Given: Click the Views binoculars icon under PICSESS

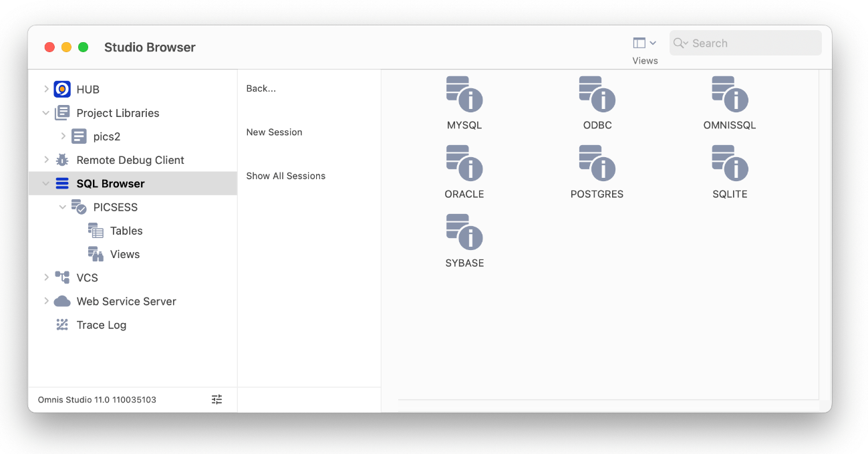Looking at the screenshot, I should click(x=96, y=254).
